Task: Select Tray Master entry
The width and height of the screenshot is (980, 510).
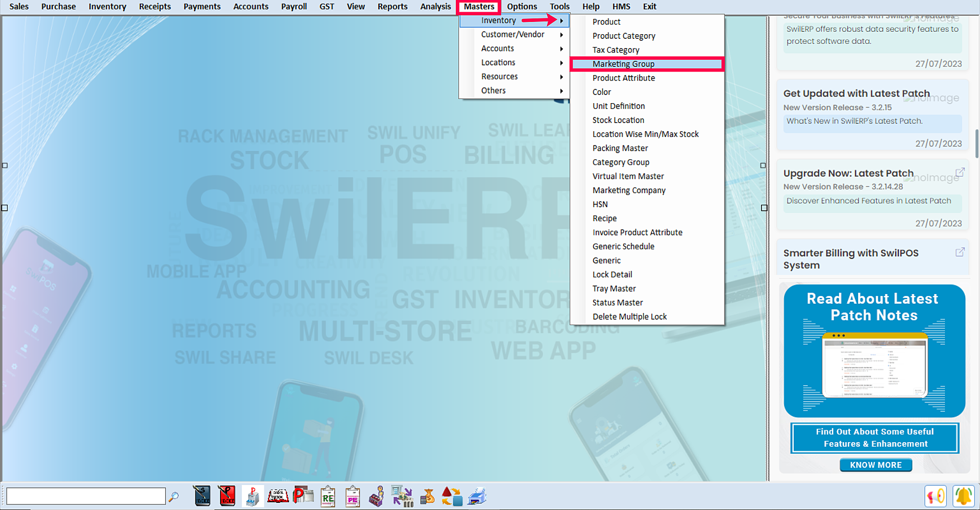Action: coord(647,288)
